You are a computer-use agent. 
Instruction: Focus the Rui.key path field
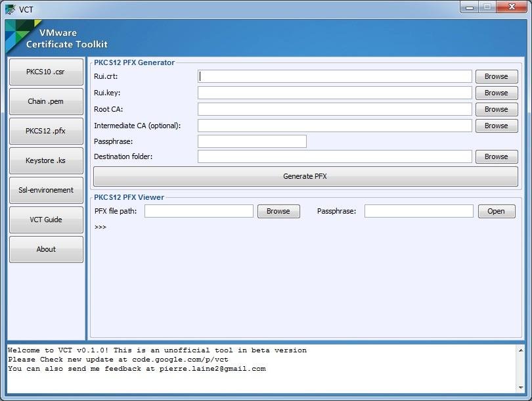pos(334,93)
